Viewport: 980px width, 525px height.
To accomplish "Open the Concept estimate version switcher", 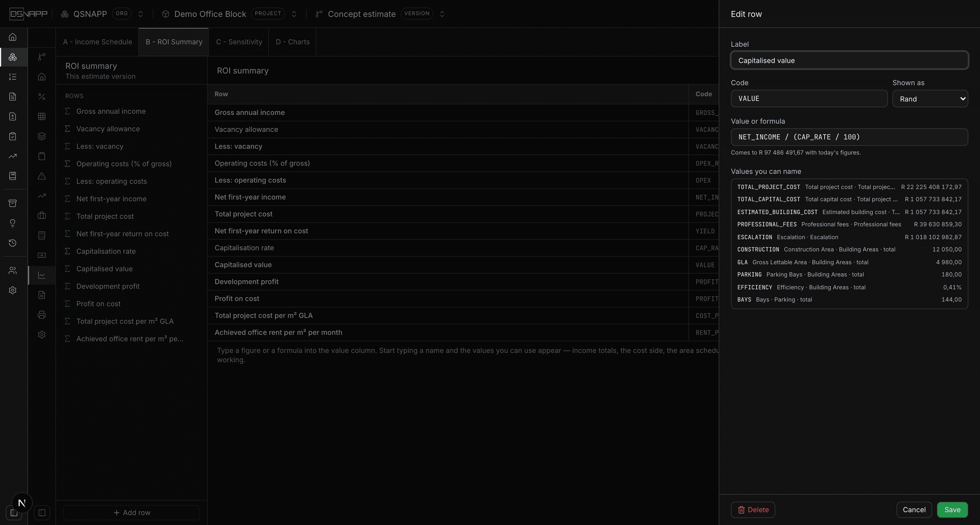I will coord(442,14).
